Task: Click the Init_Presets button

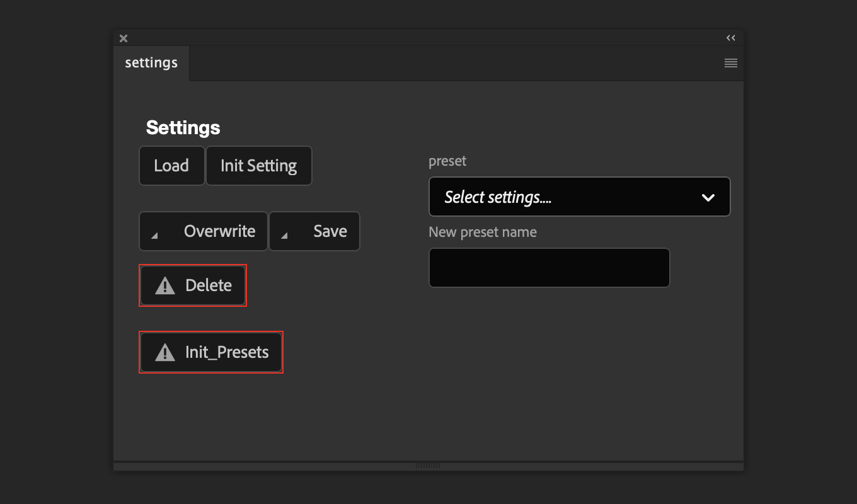Action: point(211,352)
